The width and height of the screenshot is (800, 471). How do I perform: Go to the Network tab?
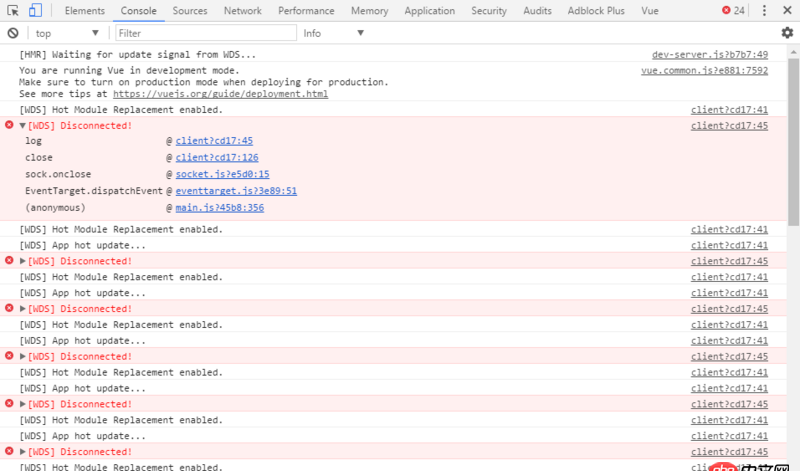tap(242, 11)
